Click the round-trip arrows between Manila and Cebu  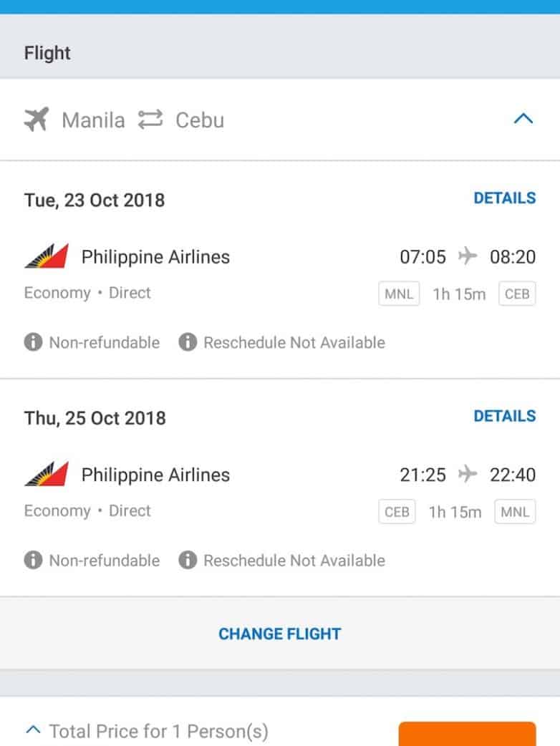coord(150,120)
